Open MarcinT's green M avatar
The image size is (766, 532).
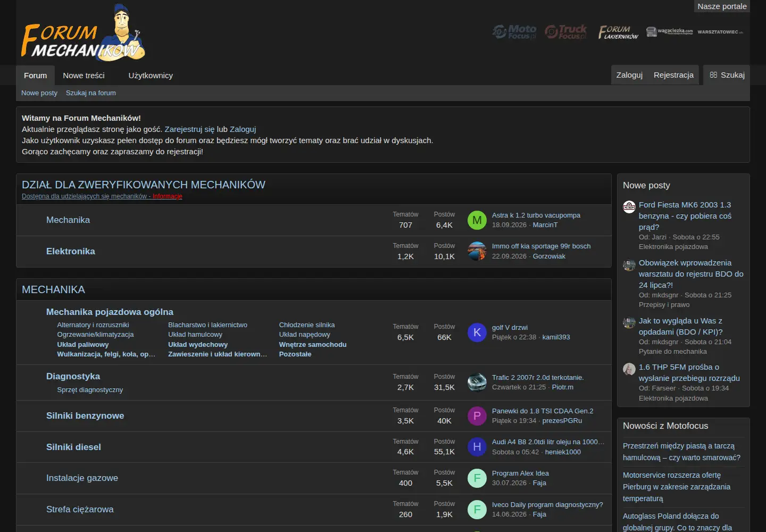477,220
